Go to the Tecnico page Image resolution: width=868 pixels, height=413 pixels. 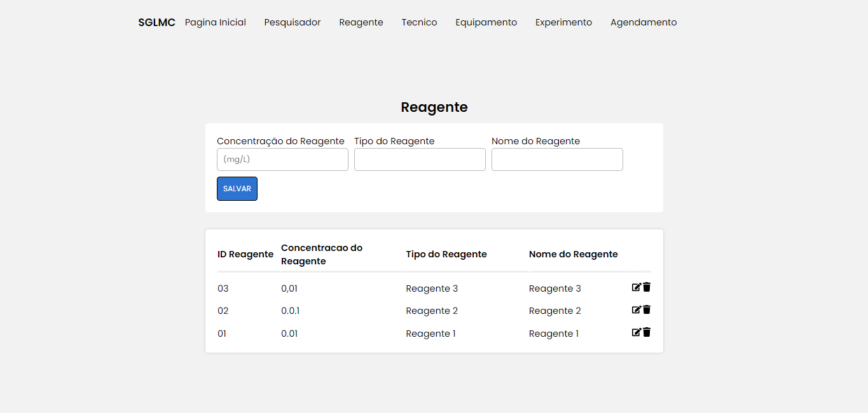[x=419, y=22]
